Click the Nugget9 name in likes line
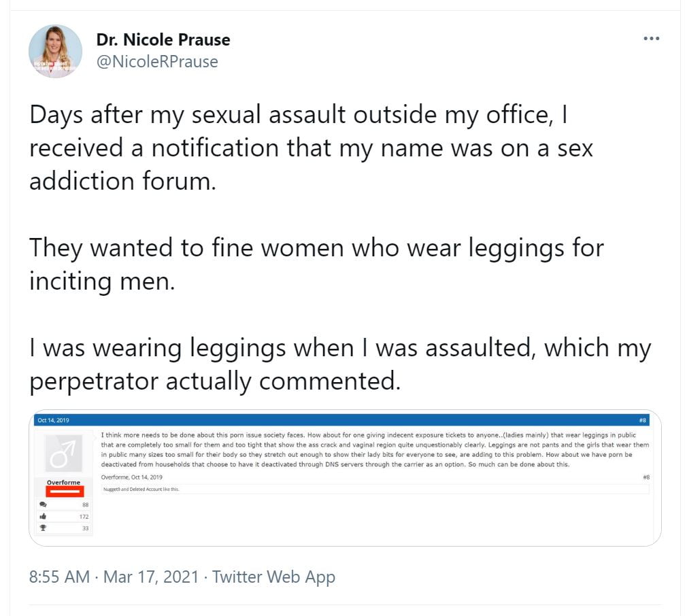Image resolution: width=687 pixels, height=616 pixels. 112,488
